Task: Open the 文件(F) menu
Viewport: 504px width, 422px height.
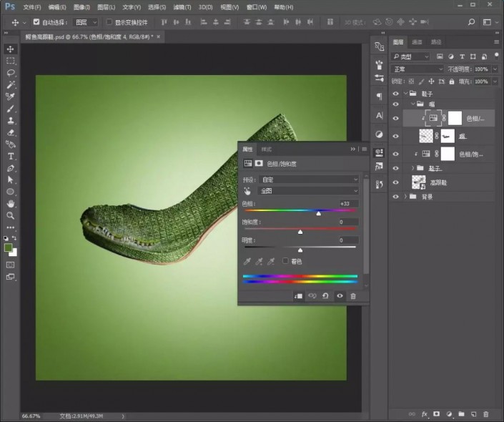Action: tap(32, 7)
